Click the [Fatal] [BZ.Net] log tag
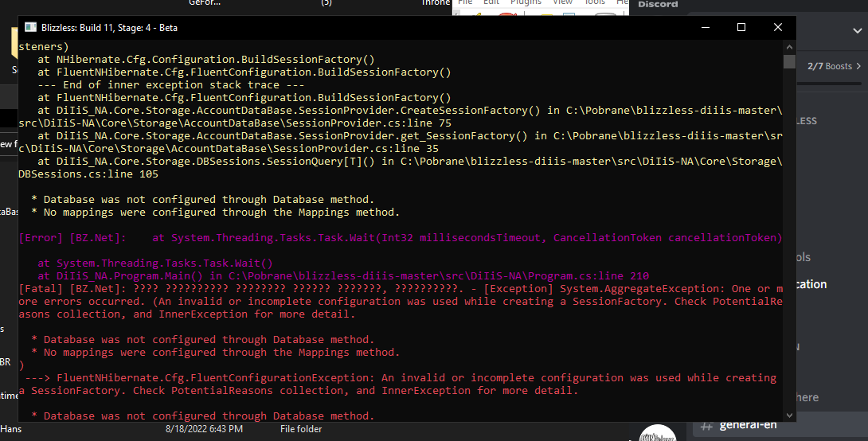This screenshot has width=868, height=441. (72, 289)
